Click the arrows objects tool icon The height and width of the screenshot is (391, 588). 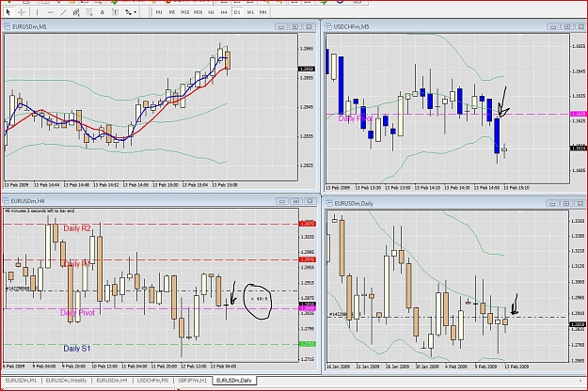coord(128,12)
